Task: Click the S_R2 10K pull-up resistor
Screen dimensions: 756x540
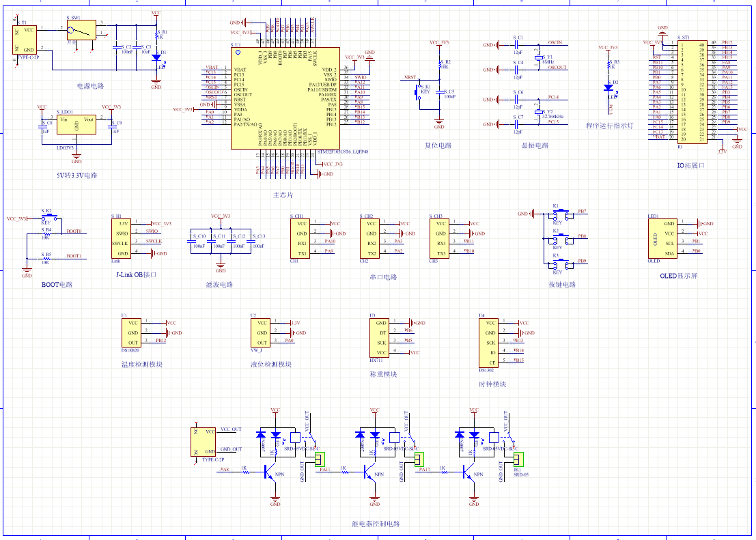Action: [x=439, y=65]
